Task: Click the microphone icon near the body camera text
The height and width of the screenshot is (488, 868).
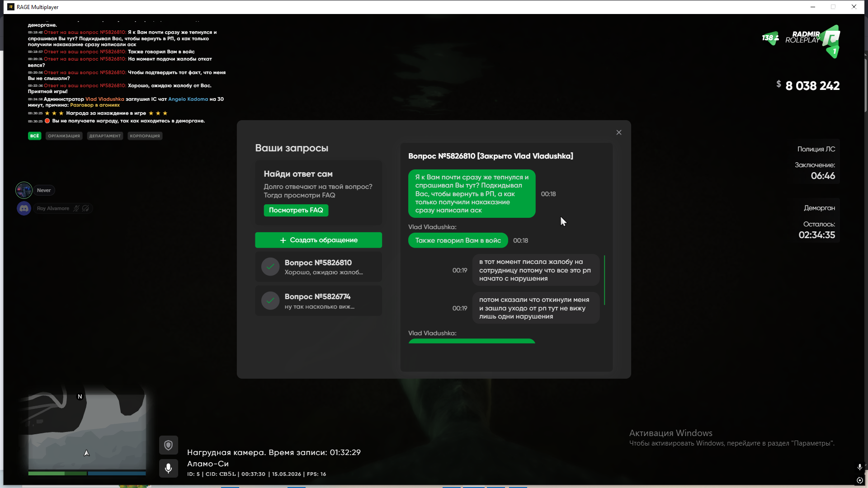Action: tap(168, 468)
